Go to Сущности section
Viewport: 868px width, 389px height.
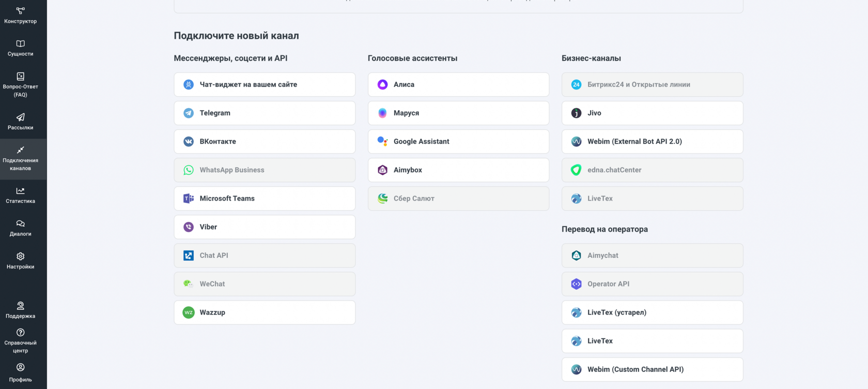[21, 48]
